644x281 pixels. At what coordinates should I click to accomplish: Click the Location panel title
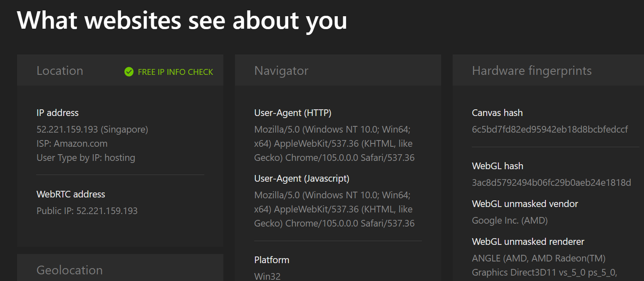tap(60, 71)
